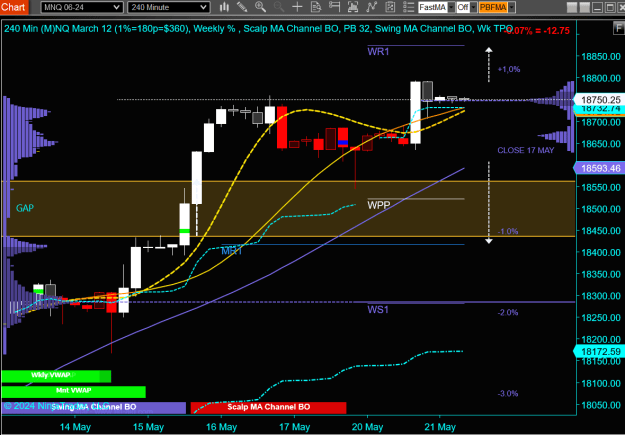Click the +1,0% range label
The width and height of the screenshot is (625, 435).
pyautogui.click(x=509, y=69)
